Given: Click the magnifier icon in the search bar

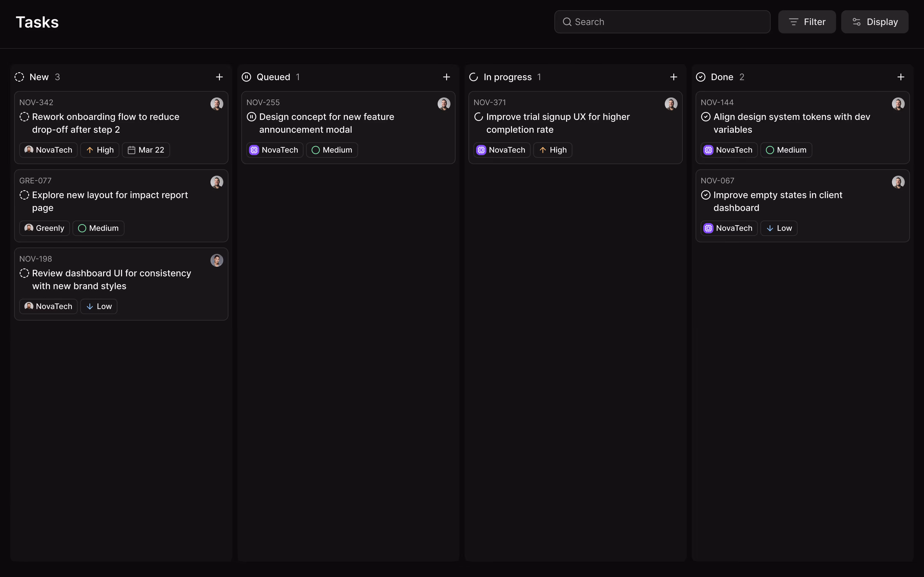Looking at the screenshot, I should click(567, 22).
